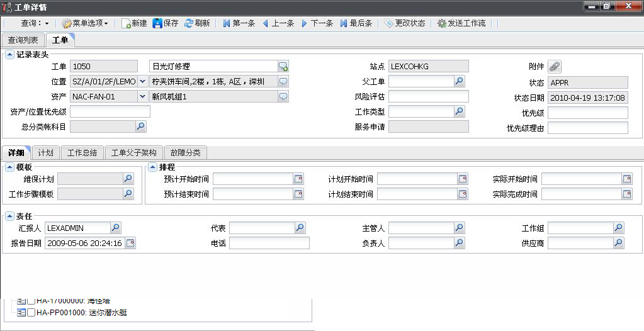Go to first record 第一条
This screenshot has height=331, width=644.
[x=239, y=23]
